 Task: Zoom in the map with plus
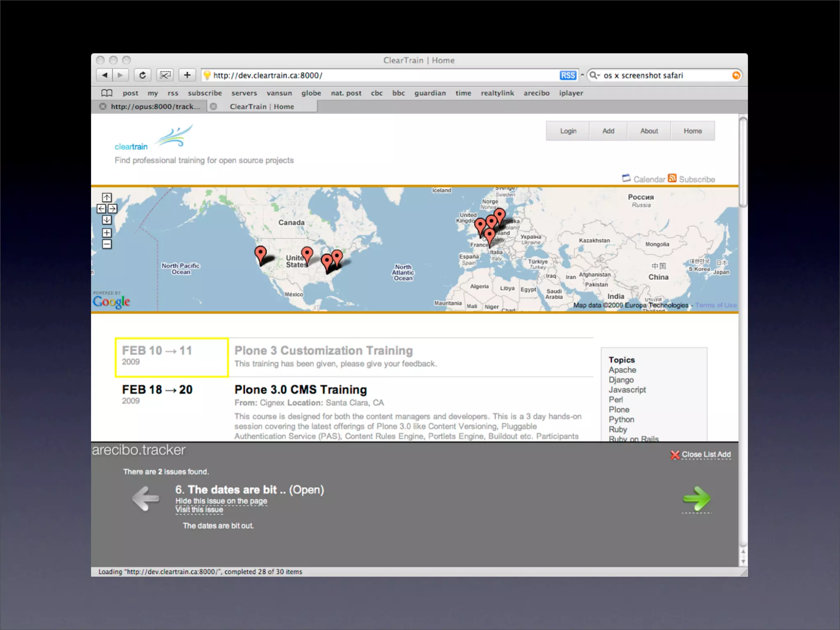[x=107, y=233]
